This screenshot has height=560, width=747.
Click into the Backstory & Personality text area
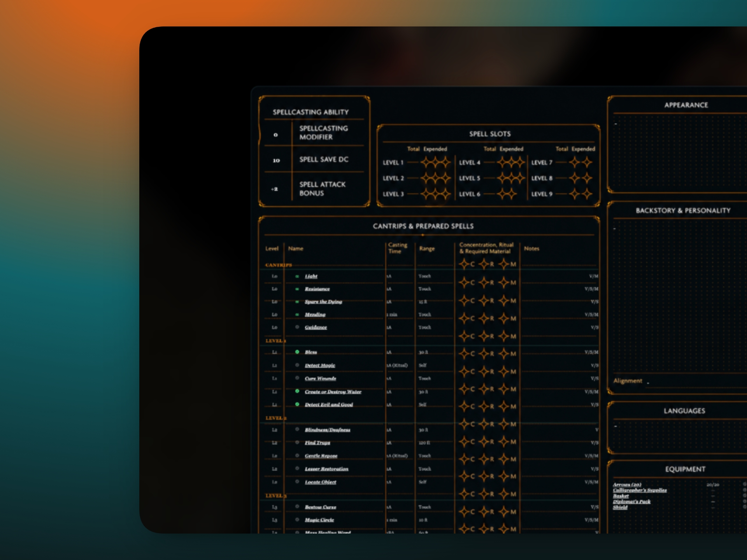pyautogui.click(x=680, y=296)
